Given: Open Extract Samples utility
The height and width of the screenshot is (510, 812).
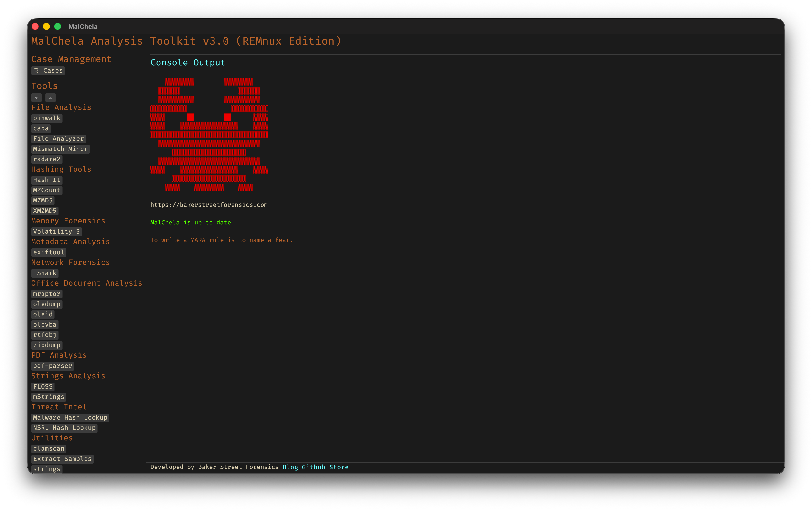Looking at the screenshot, I should [62, 459].
